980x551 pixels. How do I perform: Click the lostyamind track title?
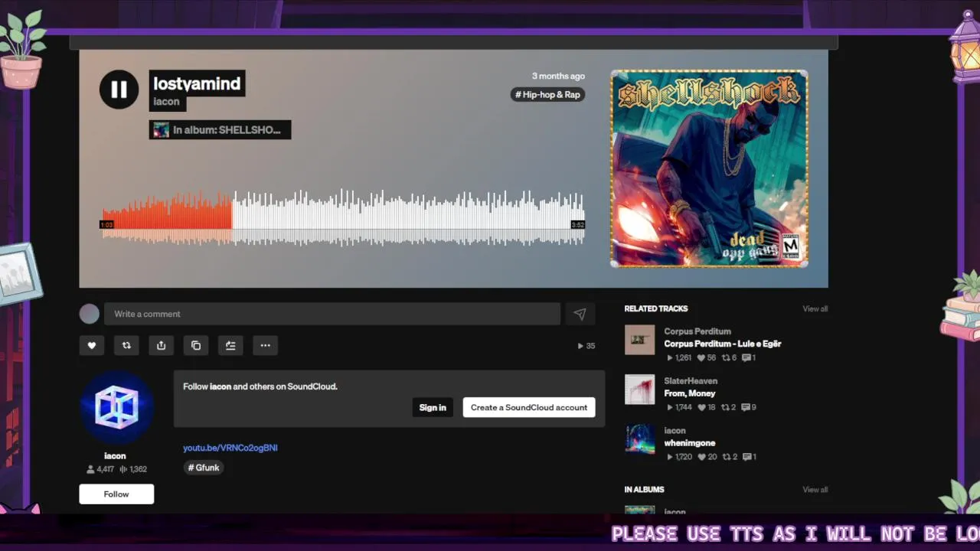coord(197,83)
